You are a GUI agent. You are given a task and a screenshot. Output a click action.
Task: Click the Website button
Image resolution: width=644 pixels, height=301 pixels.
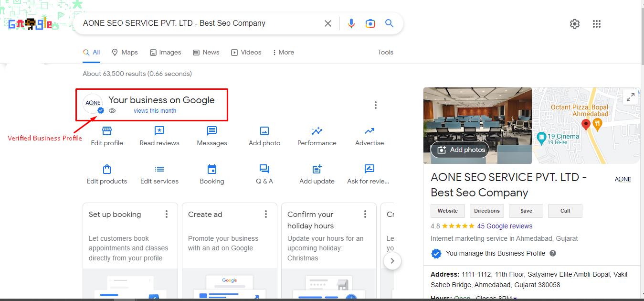tap(448, 211)
